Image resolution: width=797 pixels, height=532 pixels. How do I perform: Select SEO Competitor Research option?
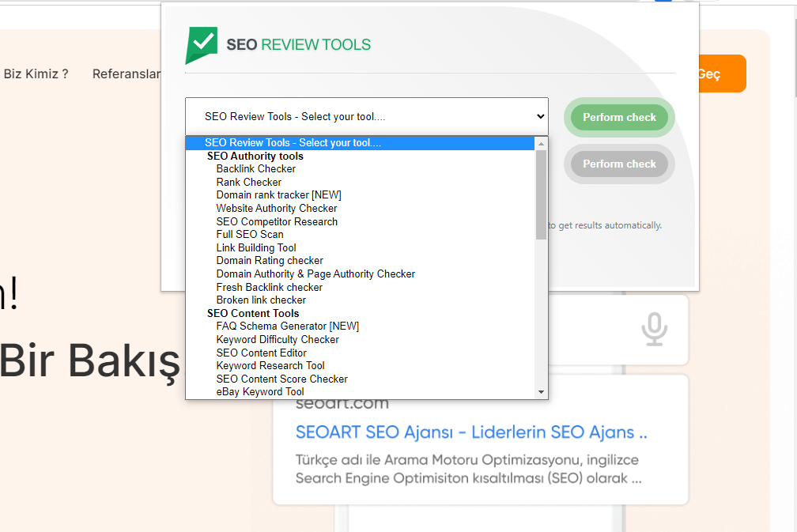pyautogui.click(x=277, y=222)
